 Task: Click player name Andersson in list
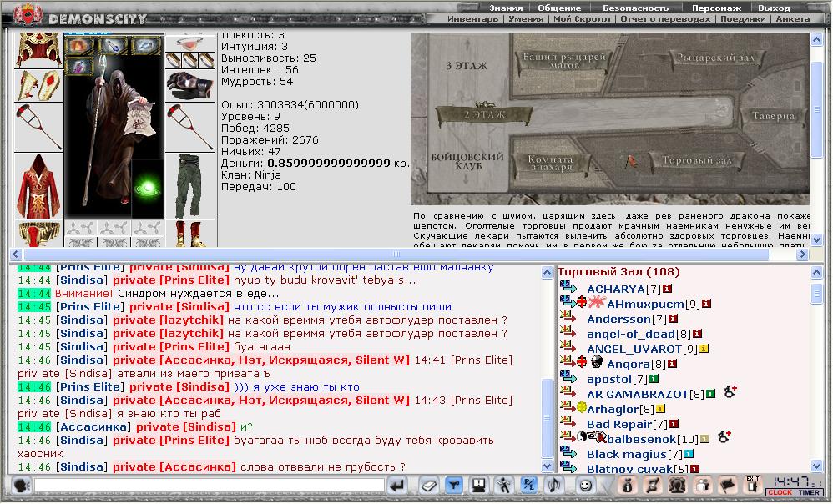click(x=618, y=320)
